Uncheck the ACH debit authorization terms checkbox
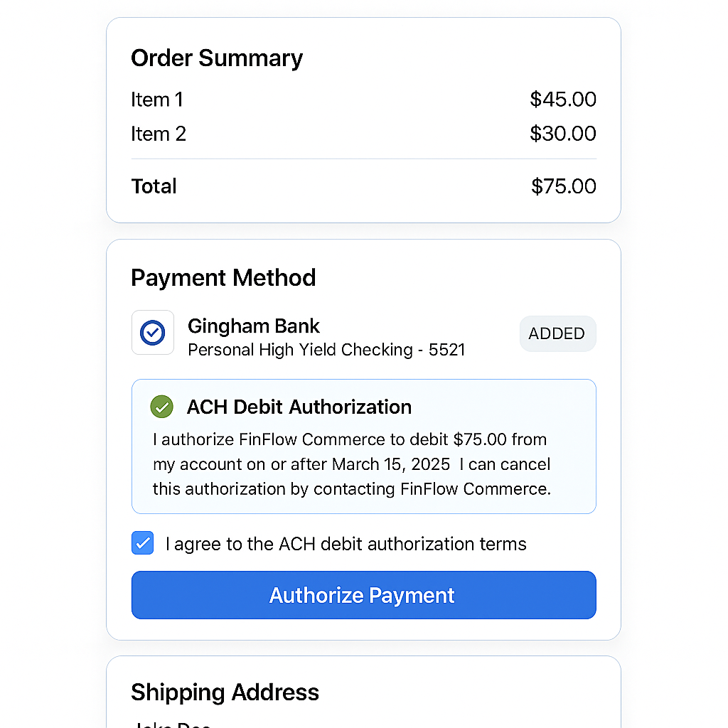This screenshot has width=728, height=728. coord(142,542)
